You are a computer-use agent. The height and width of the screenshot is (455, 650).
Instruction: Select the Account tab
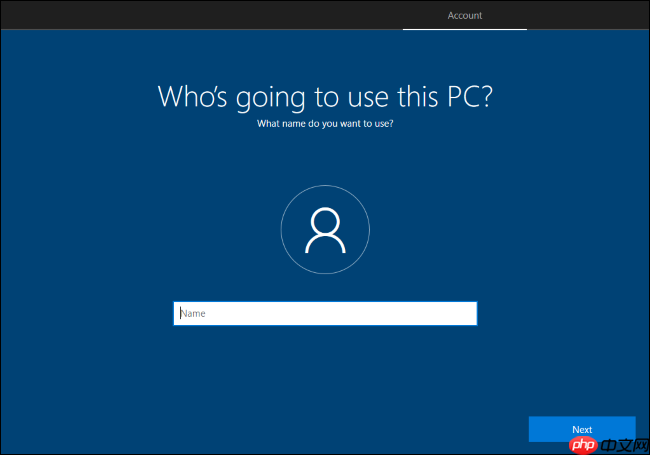[465, 16]
